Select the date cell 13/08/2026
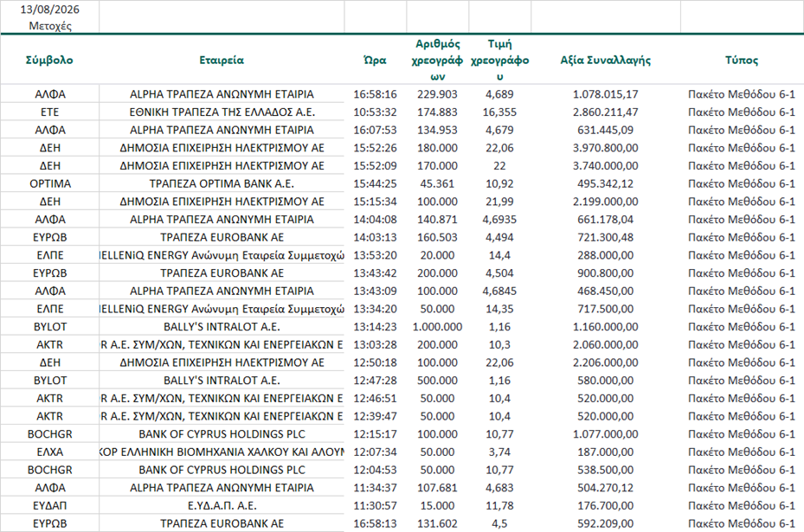This screenshot has height=532, width=804. pyautogui.click(x=49, y=10)
